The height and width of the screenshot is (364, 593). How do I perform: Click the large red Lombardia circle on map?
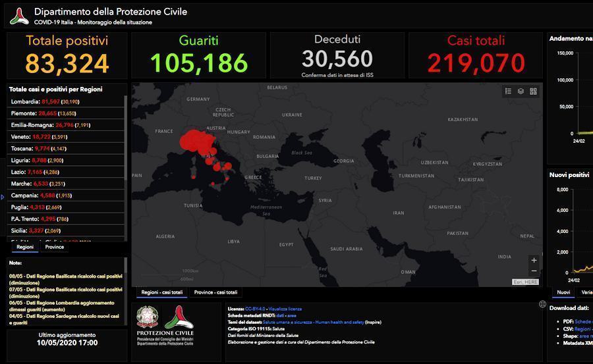pyautogui.click(x=194, y=141)
